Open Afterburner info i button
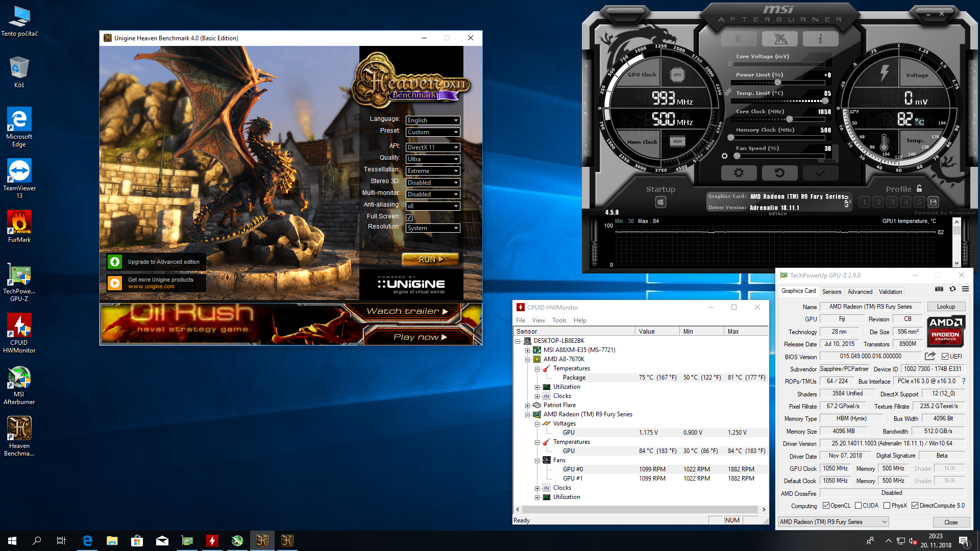Screen dimensions: 980x551 tap(820, 39)
